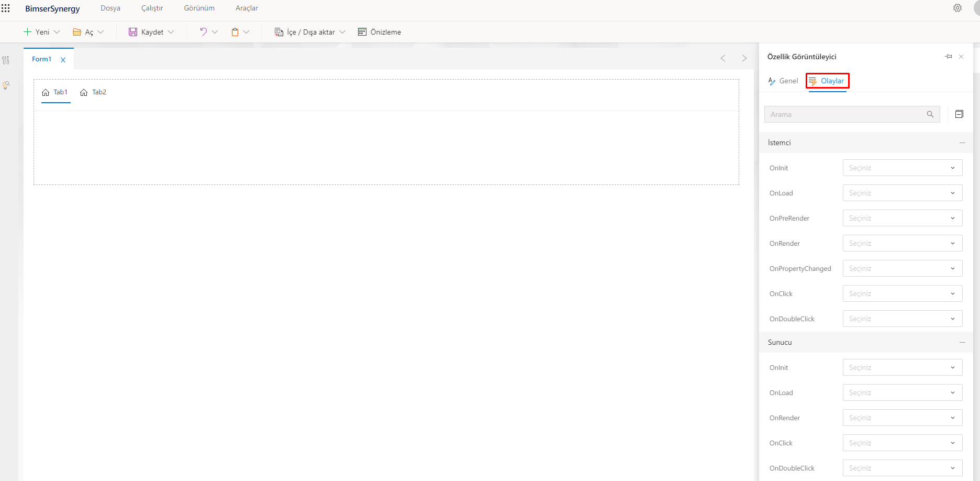Open Sunucu OnRender dropdown

click(903, 418)
